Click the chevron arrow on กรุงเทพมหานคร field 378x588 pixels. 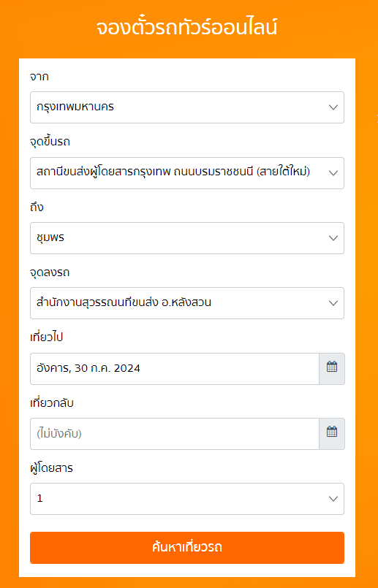[333, 107]
